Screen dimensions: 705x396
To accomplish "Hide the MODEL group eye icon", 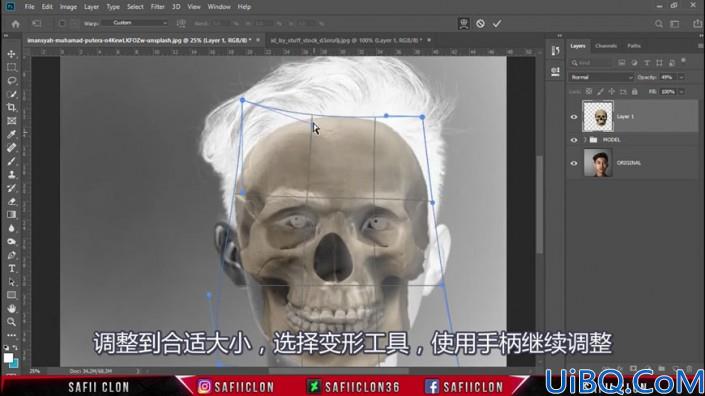I will [574, 140].
